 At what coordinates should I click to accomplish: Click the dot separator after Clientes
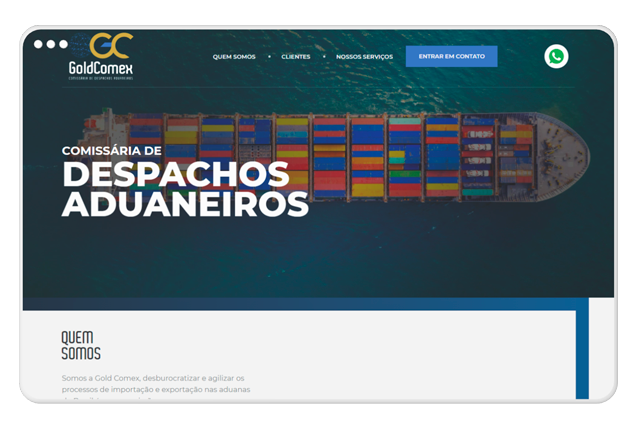324,57
